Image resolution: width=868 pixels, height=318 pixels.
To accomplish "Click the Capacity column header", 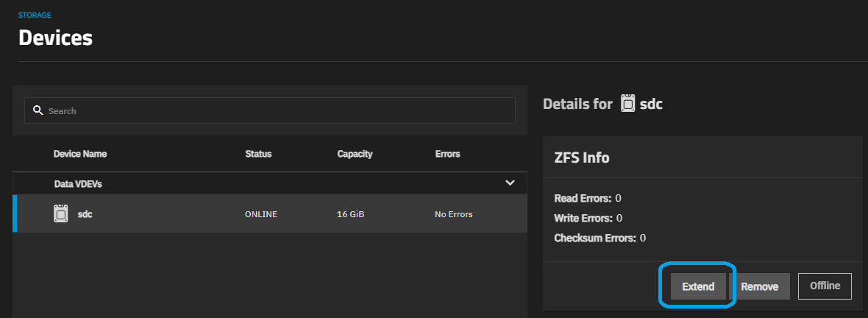I will point(355,153).
